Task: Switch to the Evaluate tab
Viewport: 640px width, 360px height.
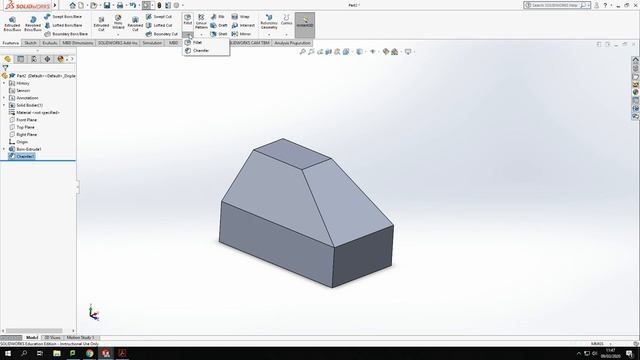Action: tap(50, 43)
